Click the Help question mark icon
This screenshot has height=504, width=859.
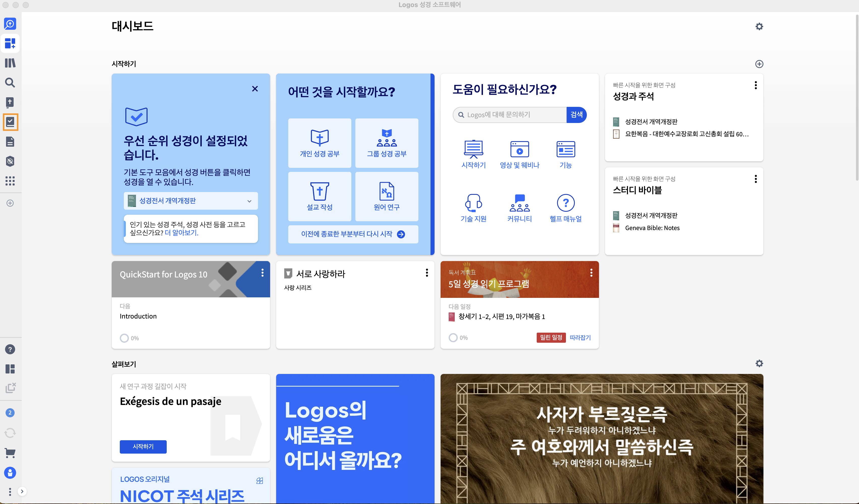[x=10, y=349]
